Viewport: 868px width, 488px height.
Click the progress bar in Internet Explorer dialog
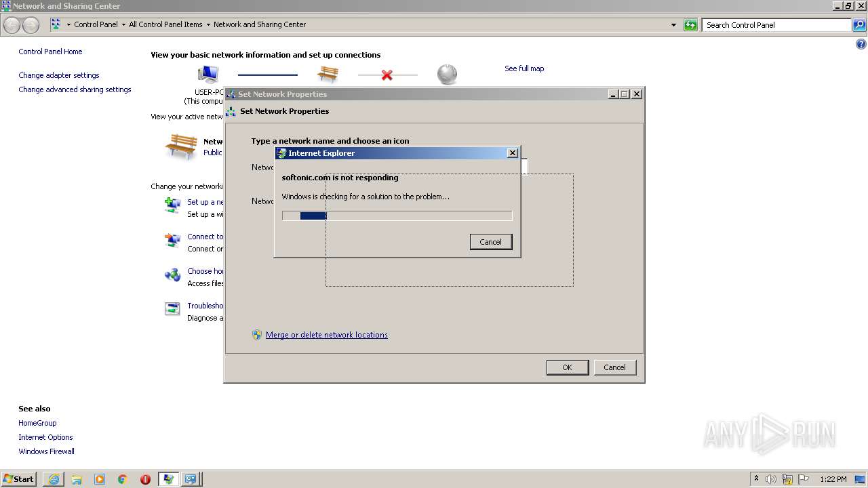click(x=397, y=216)
